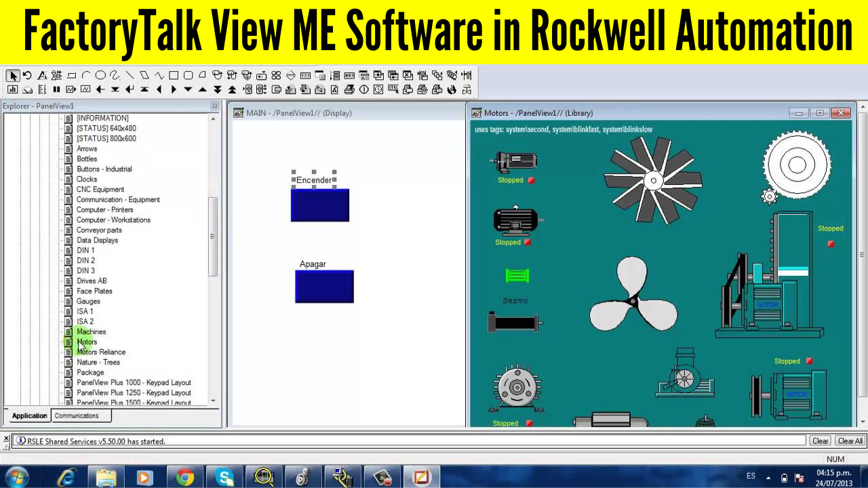Pick the Rotate tool in toolbar
This screenshot has height=488, width=868.
coord(27,75)
